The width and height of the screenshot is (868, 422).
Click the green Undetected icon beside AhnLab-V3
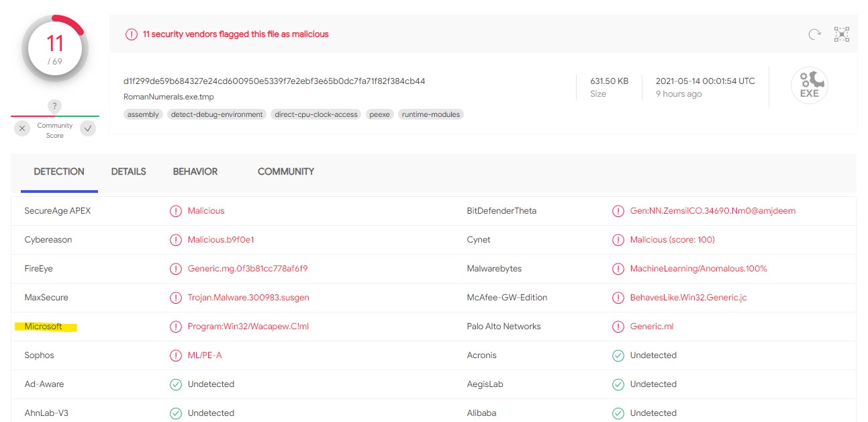(176, 413)
